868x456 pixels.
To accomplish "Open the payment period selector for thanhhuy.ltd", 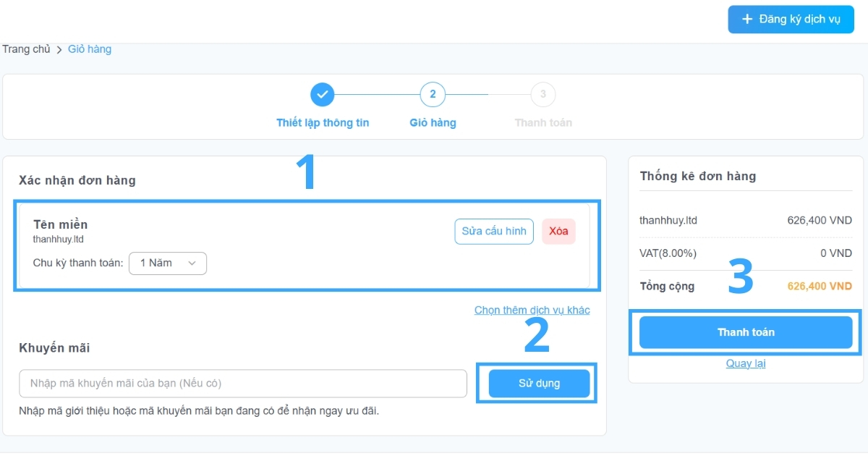I will (168, 263).
